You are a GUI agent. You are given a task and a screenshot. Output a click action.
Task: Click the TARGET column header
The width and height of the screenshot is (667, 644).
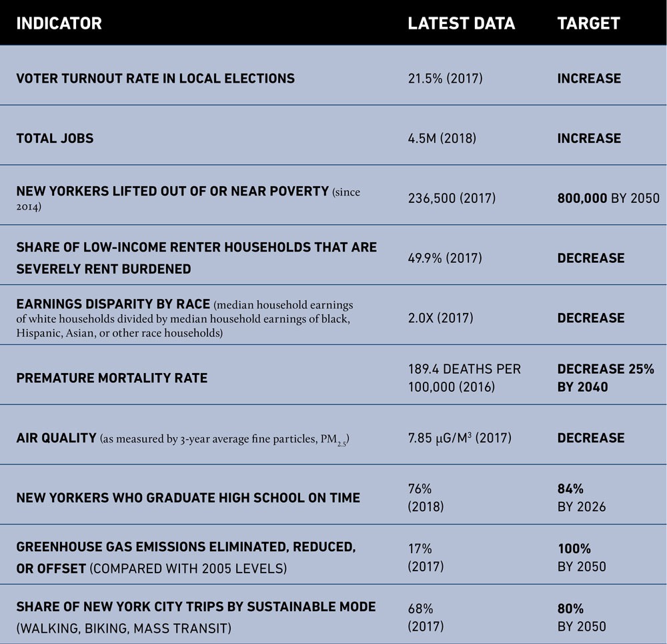[x=588, y=24]
